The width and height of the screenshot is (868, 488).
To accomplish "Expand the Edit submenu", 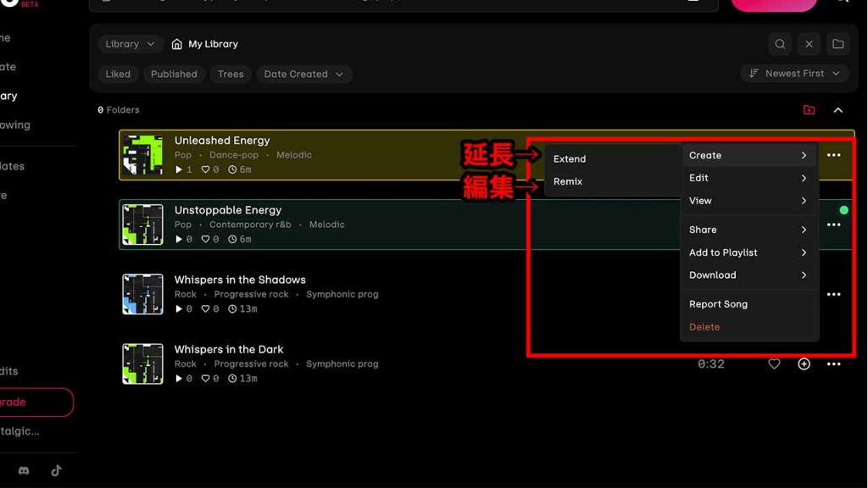I will tap(748, 178).
